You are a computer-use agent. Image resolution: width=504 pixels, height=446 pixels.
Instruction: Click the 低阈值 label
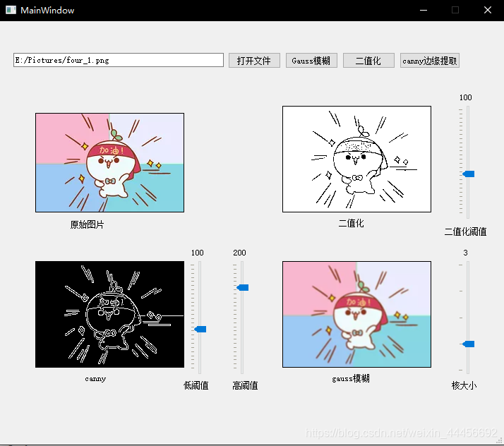pos(196,385)
